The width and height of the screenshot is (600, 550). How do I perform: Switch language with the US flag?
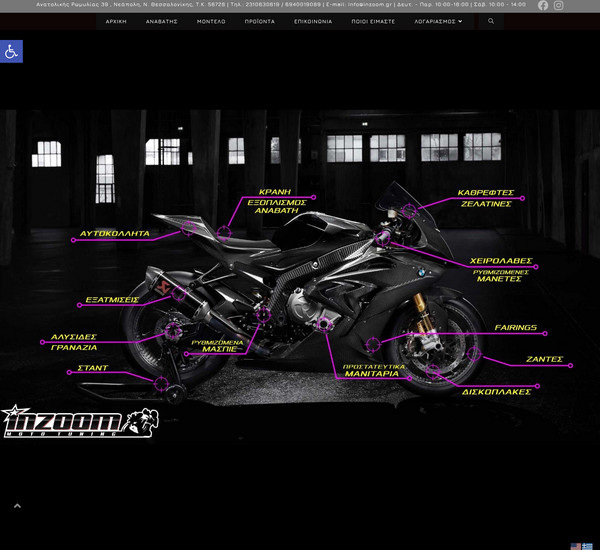(576, 547)
